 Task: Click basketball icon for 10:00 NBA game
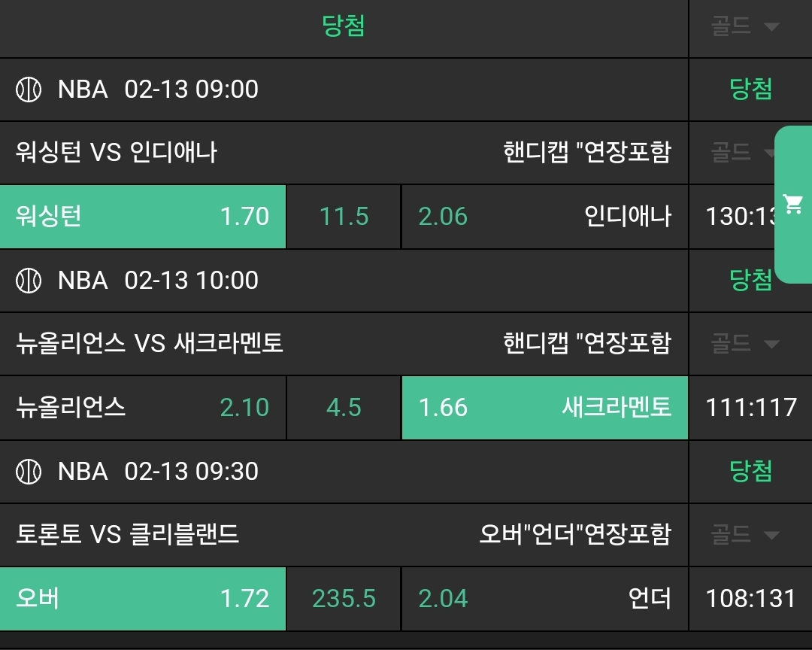pos(29,281)
